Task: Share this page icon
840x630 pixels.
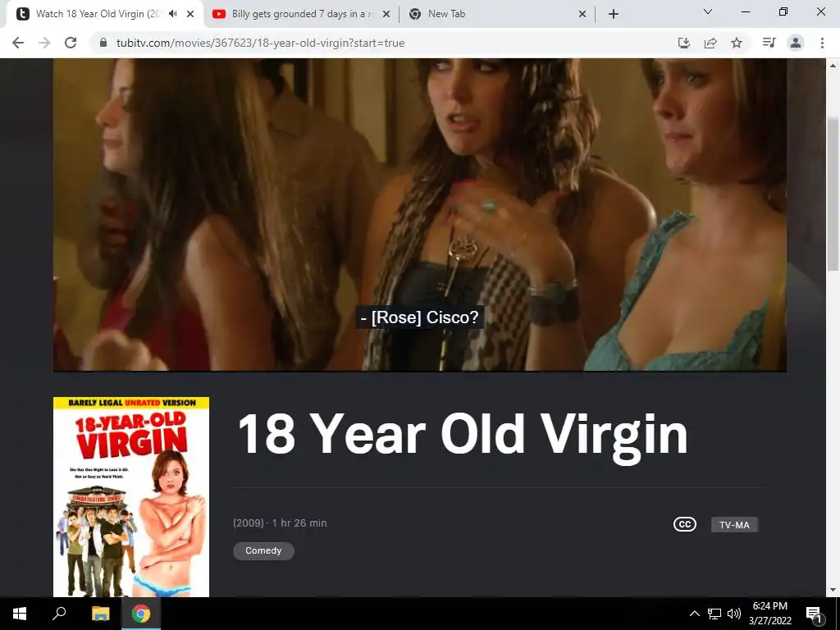Action: coord(710,43)
